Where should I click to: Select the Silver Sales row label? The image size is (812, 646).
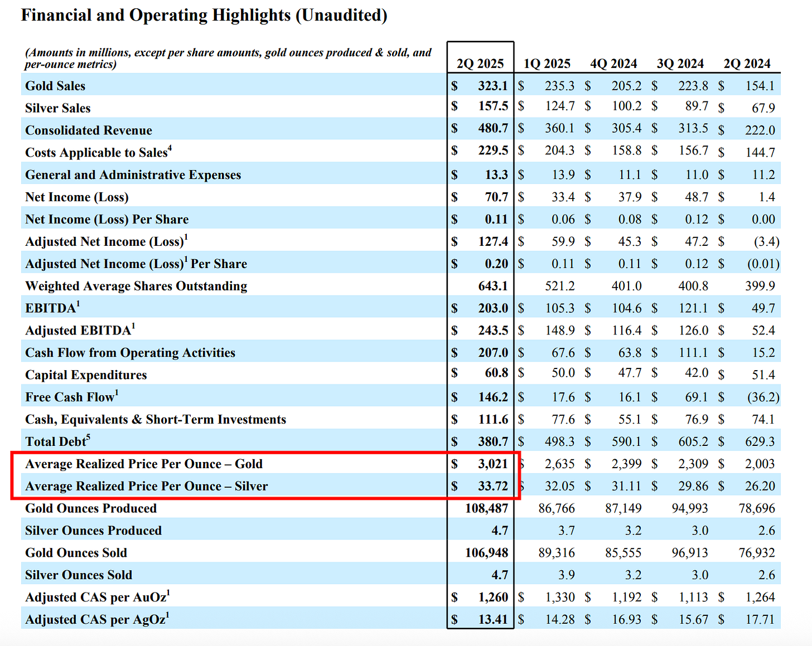tap(57, 108)
